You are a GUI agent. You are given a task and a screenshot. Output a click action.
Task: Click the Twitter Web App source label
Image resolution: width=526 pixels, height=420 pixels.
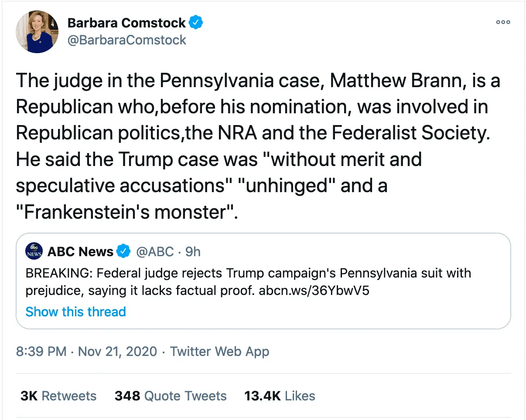pos(219,352)
